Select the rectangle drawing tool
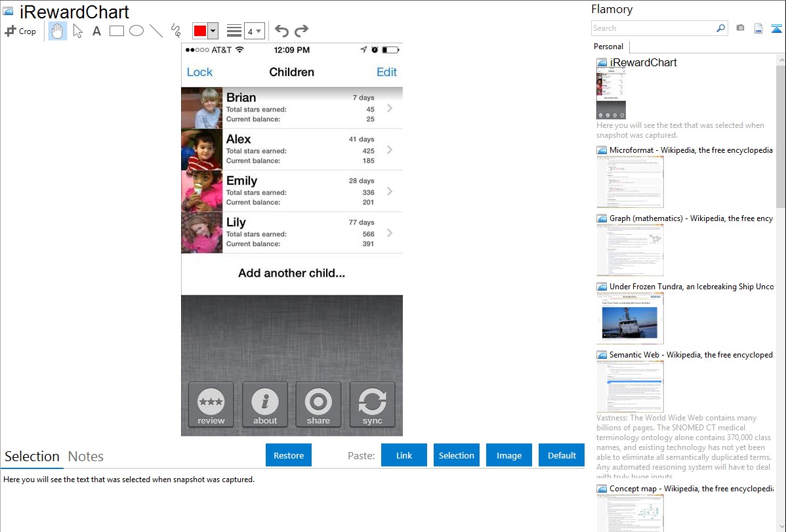Screen dimensions: 786x532 [116, 31]
